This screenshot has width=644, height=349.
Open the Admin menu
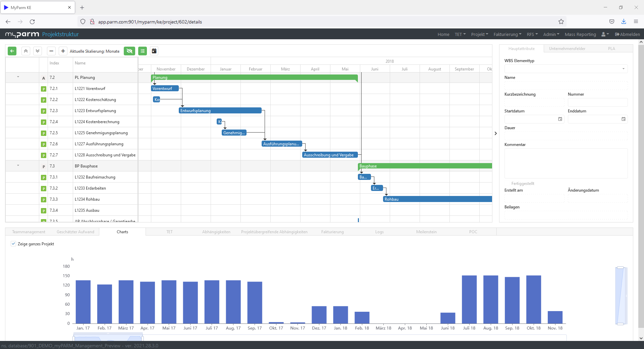pos(551,34)
